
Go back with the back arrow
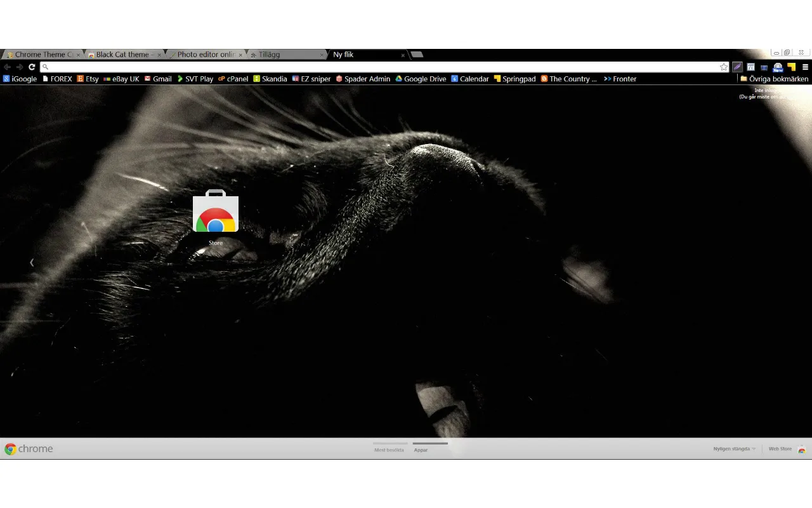7,67
